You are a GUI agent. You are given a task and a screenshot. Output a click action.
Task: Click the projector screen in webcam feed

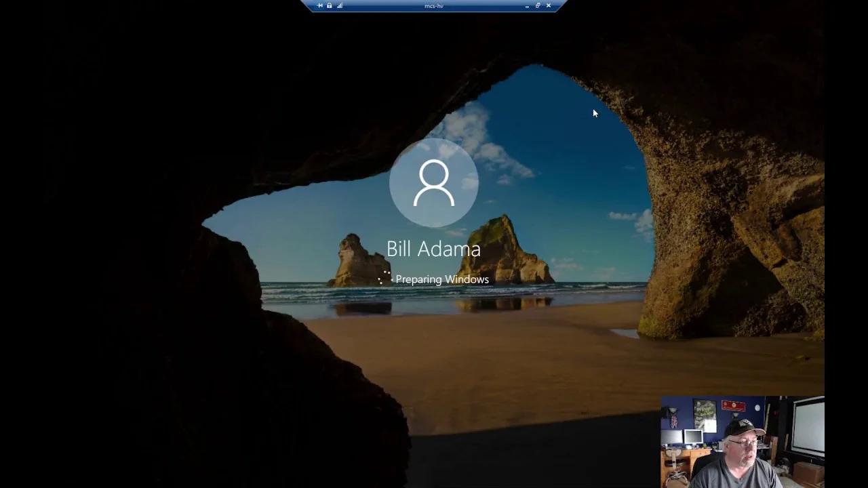point(808,428)
